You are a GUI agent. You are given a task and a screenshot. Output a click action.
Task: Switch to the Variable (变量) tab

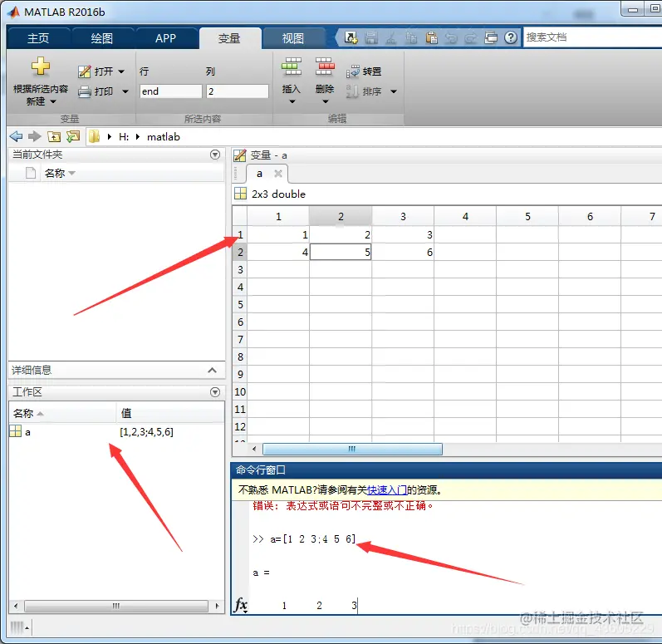[229, 38]
